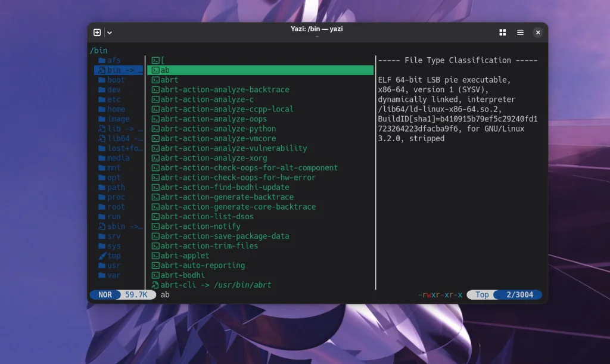This screenshot has height=364, width=610.
Task: Click the symlink icon beside abrt-cli
Action: coord(155,285)
